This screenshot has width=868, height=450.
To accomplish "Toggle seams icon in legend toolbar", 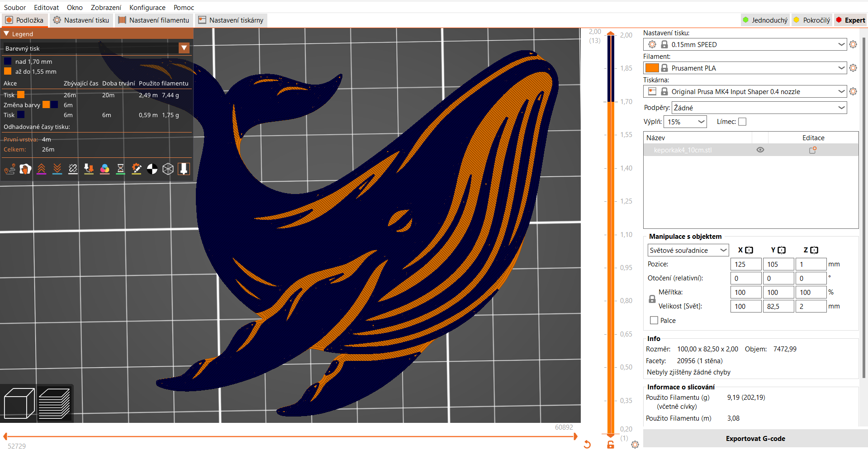I will (x=73, y=169).
